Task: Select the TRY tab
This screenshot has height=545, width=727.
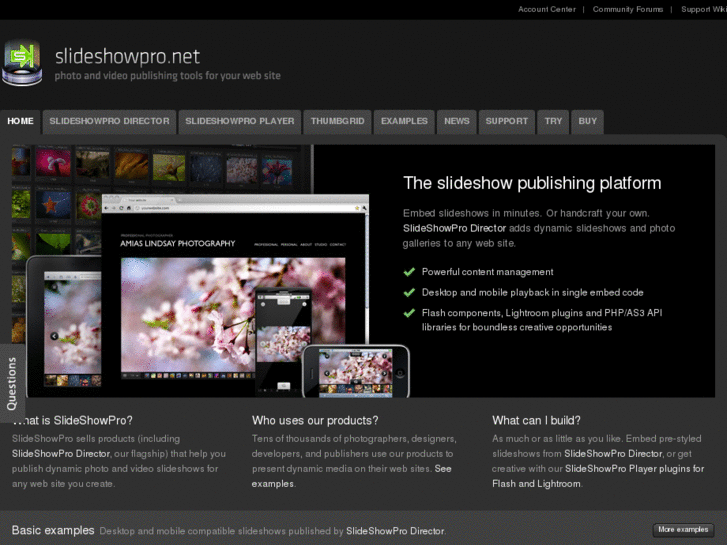Action: [553, 122]
